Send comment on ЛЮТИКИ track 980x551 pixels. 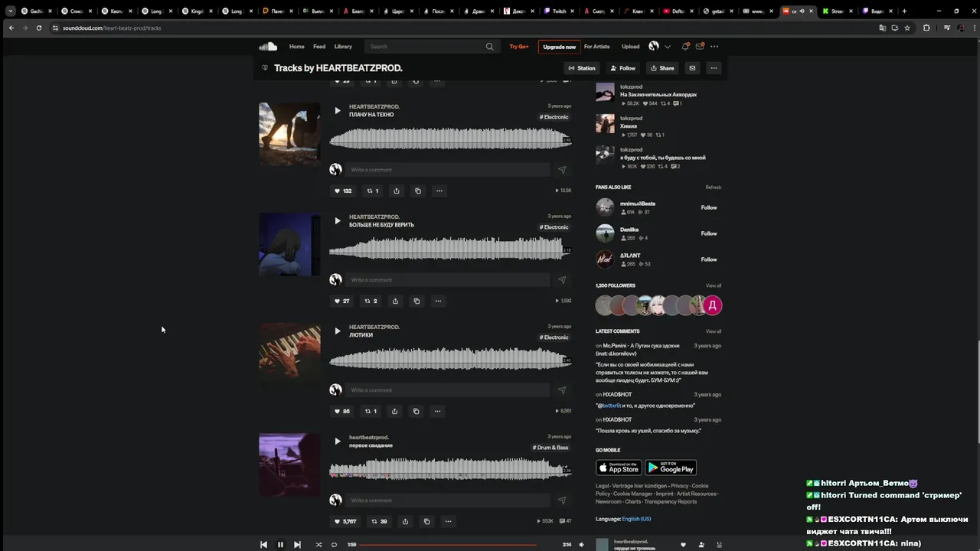click(561, 390)
